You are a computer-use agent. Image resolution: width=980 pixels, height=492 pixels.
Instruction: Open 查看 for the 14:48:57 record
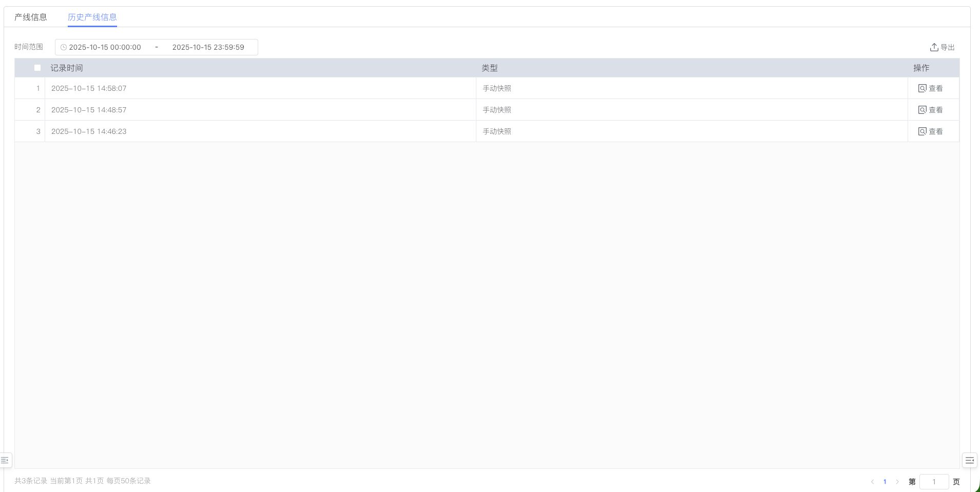click(x=930, y=110)
